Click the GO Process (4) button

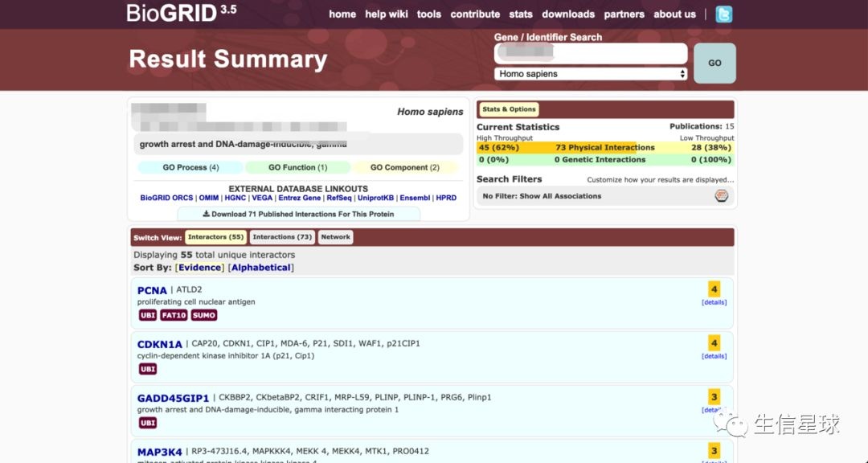point(190,167)
